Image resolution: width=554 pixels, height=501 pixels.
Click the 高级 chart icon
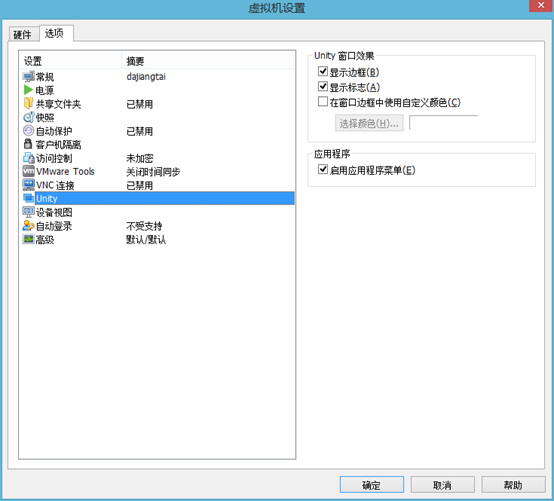tap(29, 239)
